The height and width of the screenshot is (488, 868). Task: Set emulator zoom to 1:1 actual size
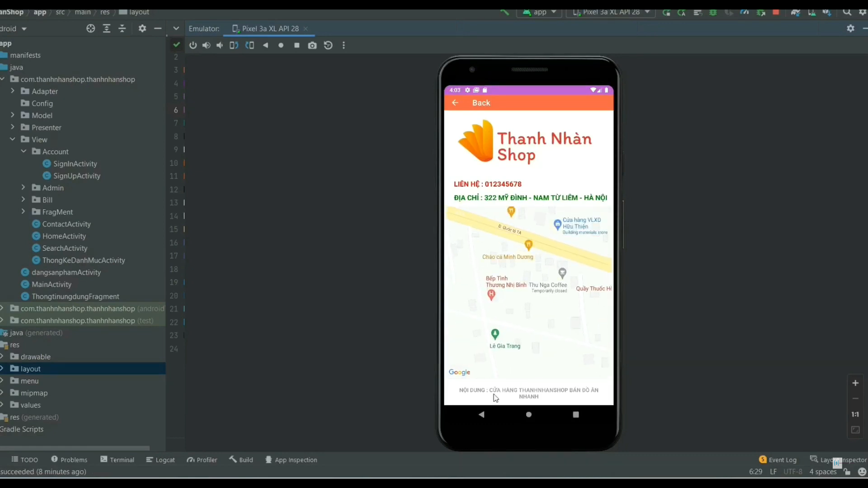[x=855, y=414]
